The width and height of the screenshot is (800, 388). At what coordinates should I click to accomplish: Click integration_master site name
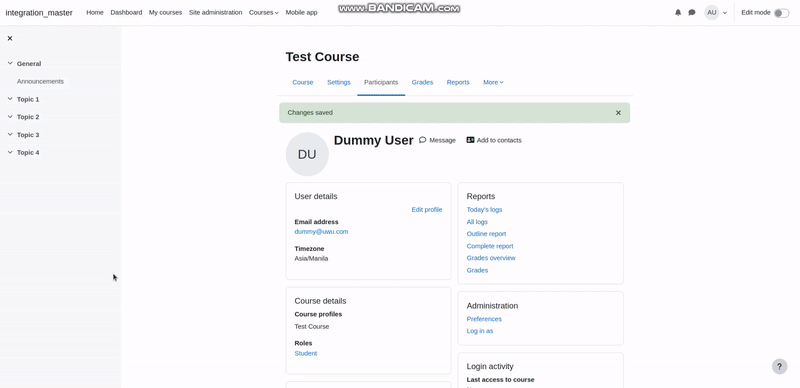click(39, 13)
